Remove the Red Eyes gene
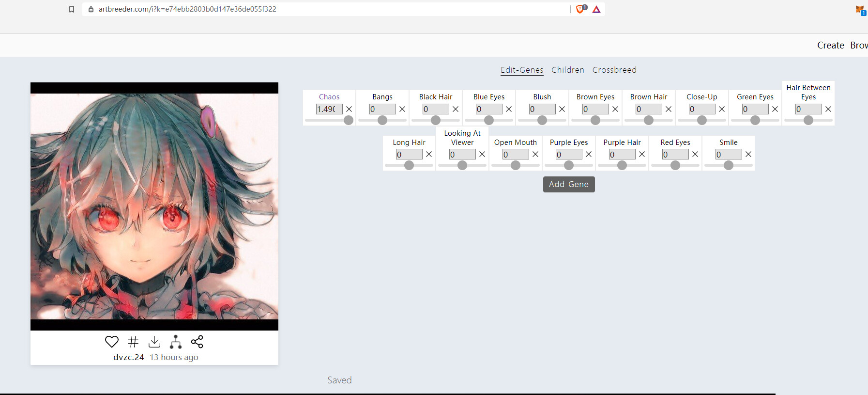The height and width of the screenshot is (395, 868). pyautogui.click(x=695, y=154)
